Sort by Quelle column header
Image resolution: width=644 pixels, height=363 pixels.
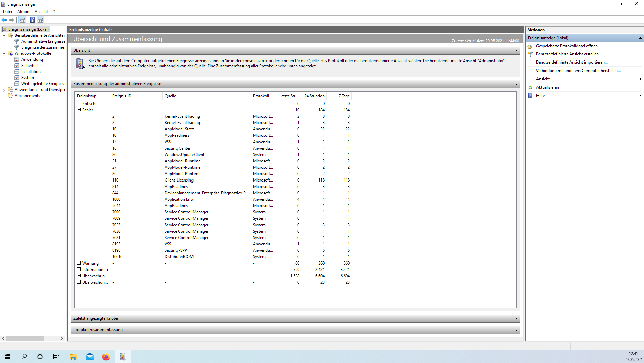coord(206,96)
